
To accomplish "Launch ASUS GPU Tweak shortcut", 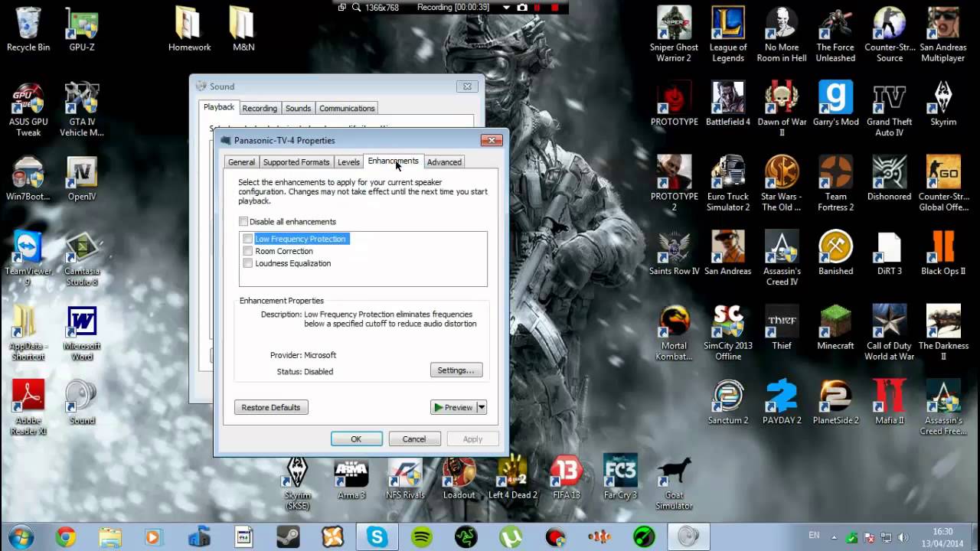I will coord(28,109).
